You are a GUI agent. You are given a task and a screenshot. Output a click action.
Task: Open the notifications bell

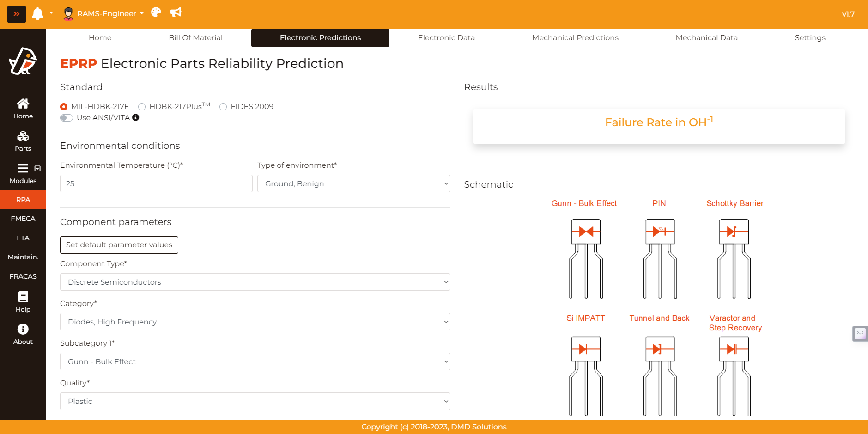click(37, 14)
